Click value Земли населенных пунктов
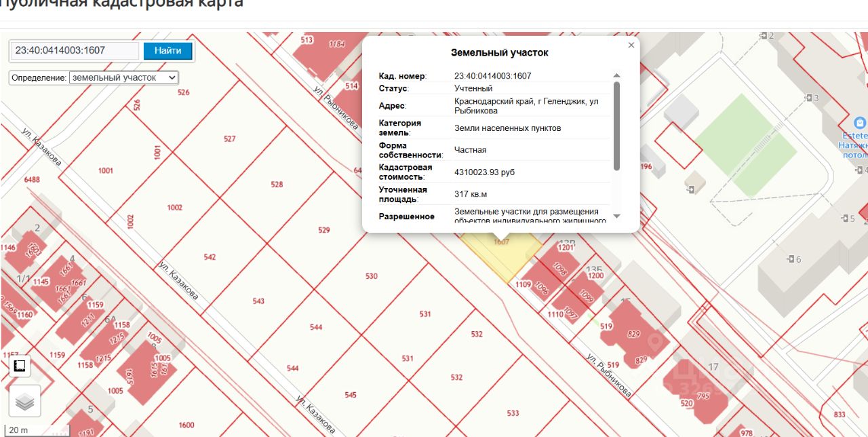 point(508,128)
